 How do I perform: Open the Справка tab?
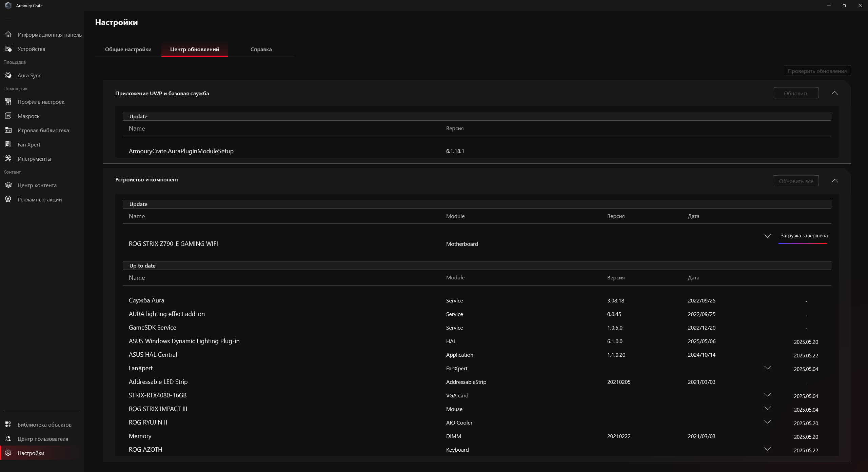tap(261, 50)
